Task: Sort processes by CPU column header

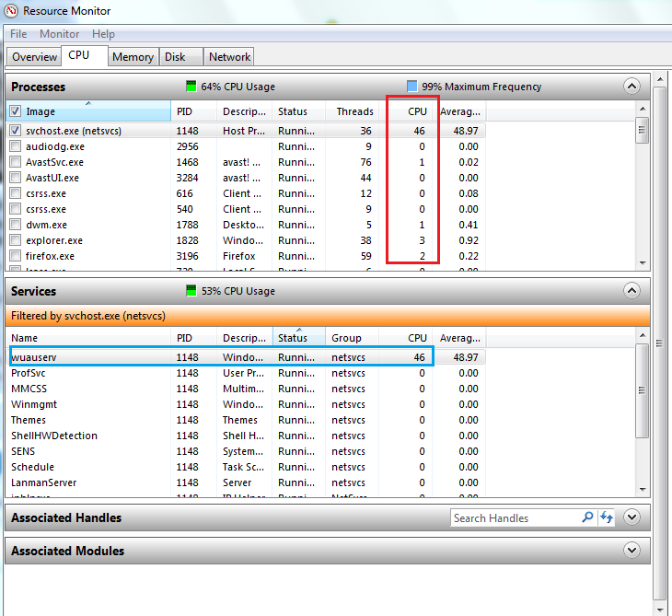Action: pyautogui.click(x=406, y=111)
